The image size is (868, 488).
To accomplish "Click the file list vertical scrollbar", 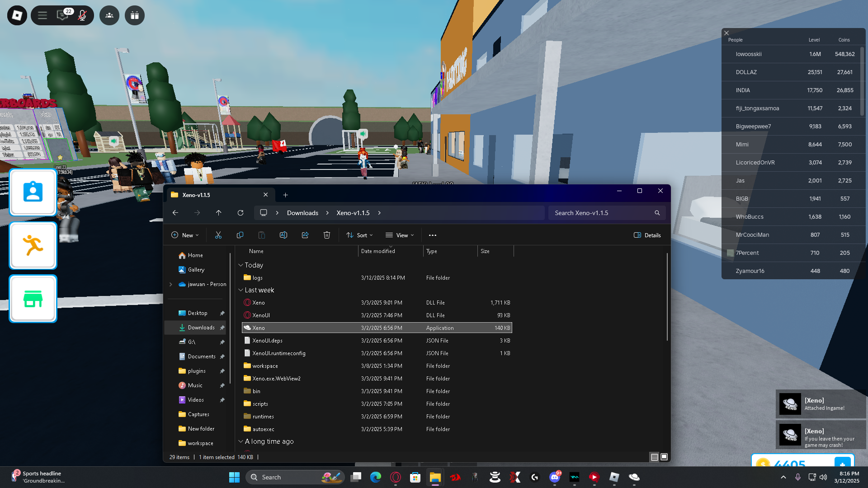I will [667, 297].
